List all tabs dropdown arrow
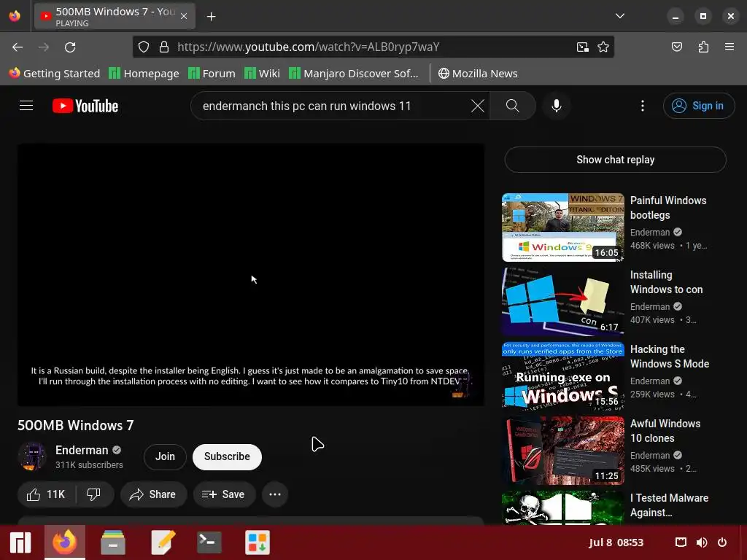This screenshot has height=560, width=747. click(x=620, y=16)
